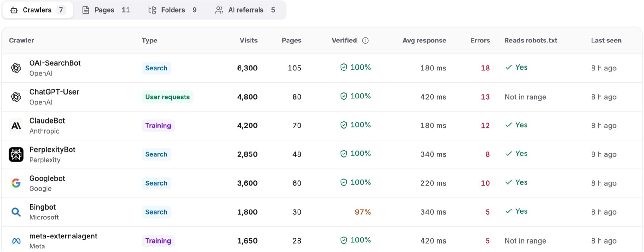The height and width of the screenshot is (252, 644).
Task: Click the Type column header
Action: point(149,41)
